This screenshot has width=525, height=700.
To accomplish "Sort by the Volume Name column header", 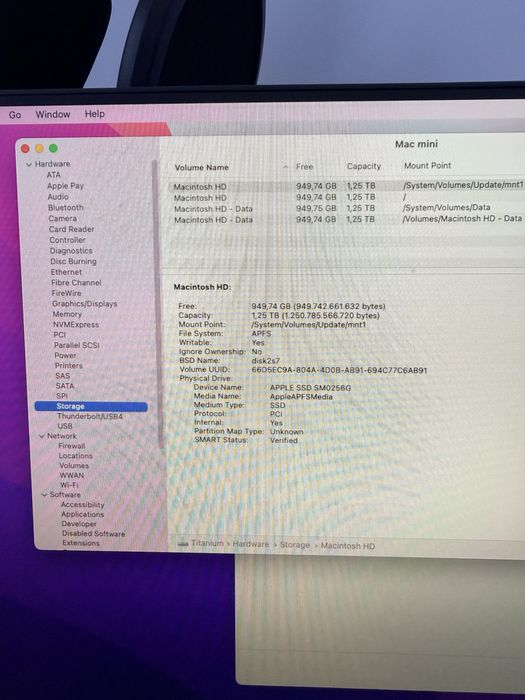I will pyautogui.click(x=201, y=167).
